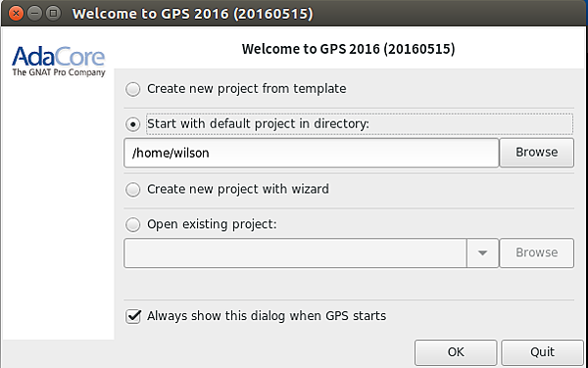Expand the existing project dropdown arrow
This screenshot has height=368, width=588.
(482, 253)
